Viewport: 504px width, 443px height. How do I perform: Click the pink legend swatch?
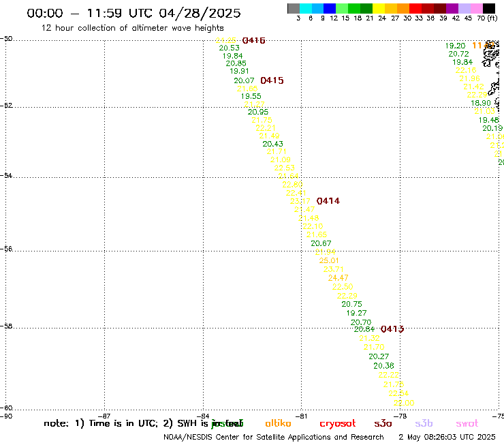[476, 8]
